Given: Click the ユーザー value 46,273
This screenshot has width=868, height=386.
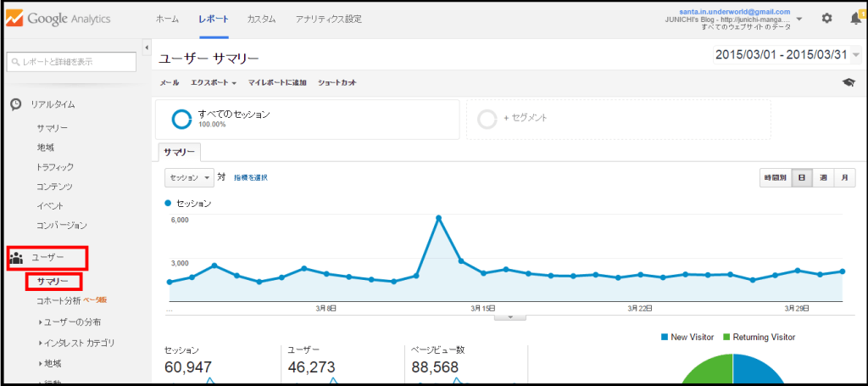Looking at the screenshot, I should 312,367.
